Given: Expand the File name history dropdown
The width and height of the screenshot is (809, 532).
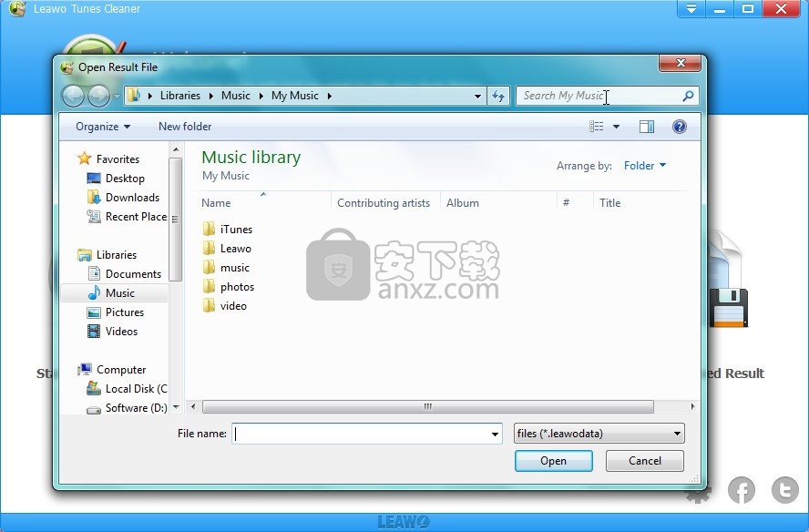Looking at the screenshot, I should pyautogui.click(x=495, y=435).
